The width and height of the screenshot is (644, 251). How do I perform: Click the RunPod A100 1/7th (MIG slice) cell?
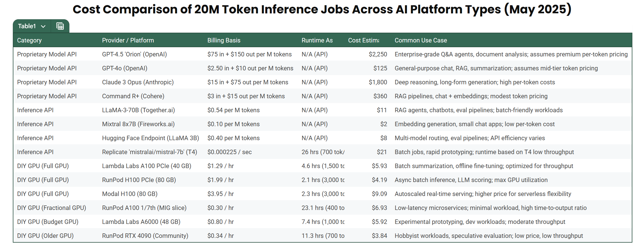pos(144,208)
